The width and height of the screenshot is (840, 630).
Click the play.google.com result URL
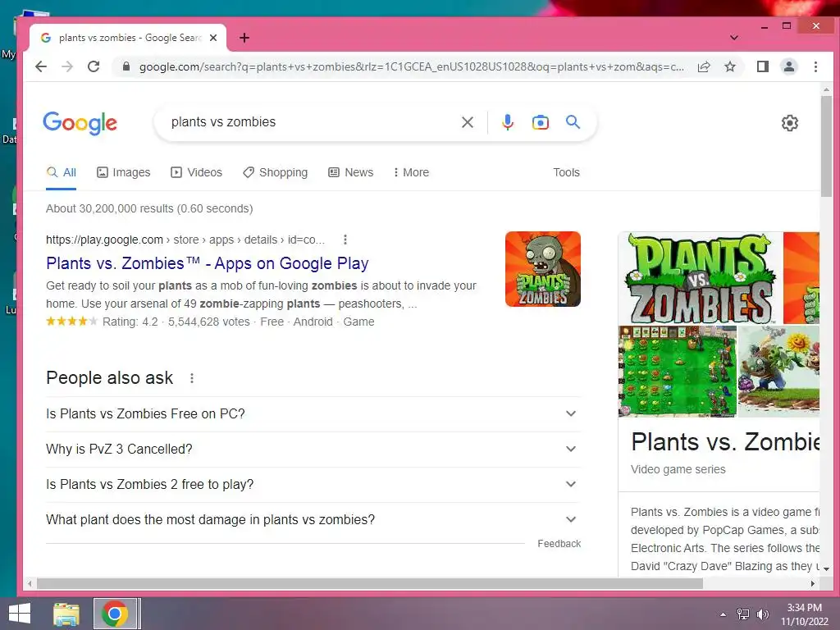pyautogui.click(x=185, y=240)
